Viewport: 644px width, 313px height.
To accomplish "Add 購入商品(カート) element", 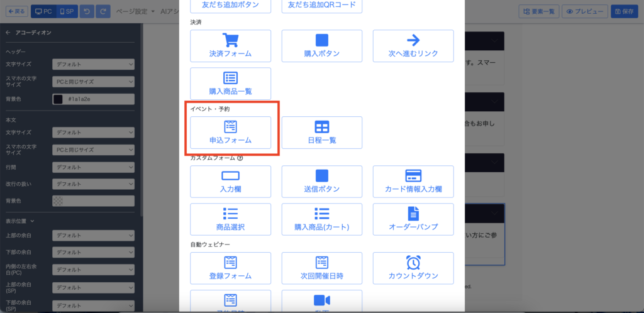I will (x=321, y=219).
